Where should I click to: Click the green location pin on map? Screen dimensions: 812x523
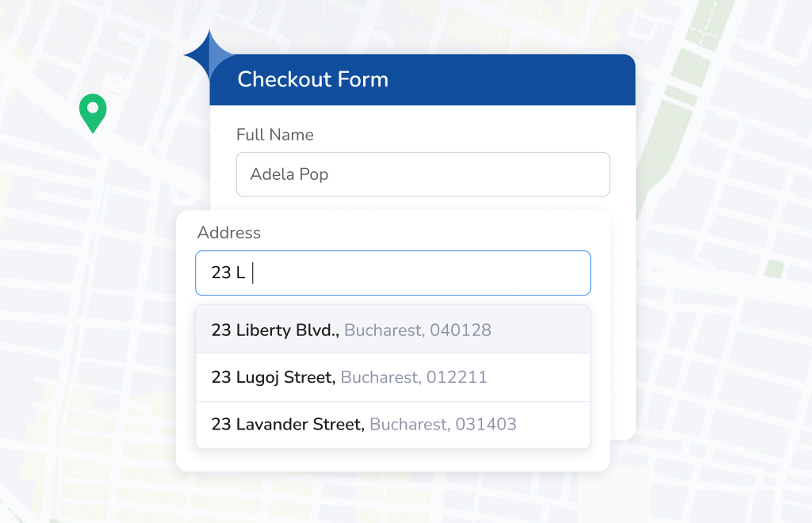click(x=93, y=112)
